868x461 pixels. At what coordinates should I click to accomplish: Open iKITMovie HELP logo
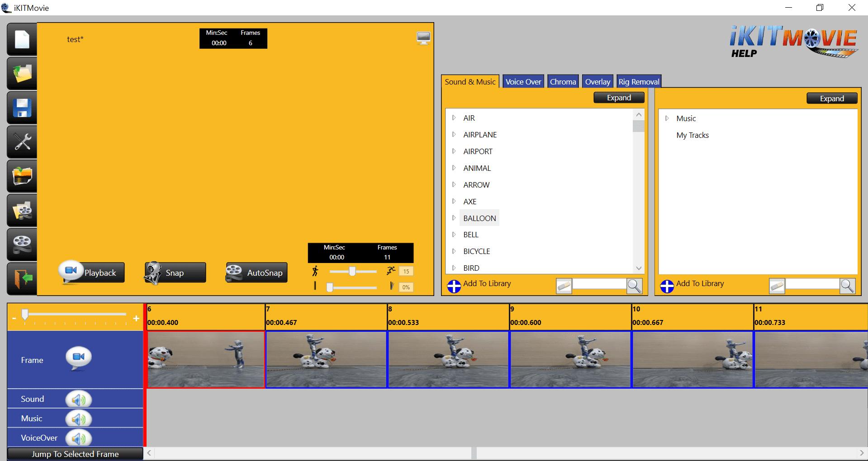tap(793, 42)
